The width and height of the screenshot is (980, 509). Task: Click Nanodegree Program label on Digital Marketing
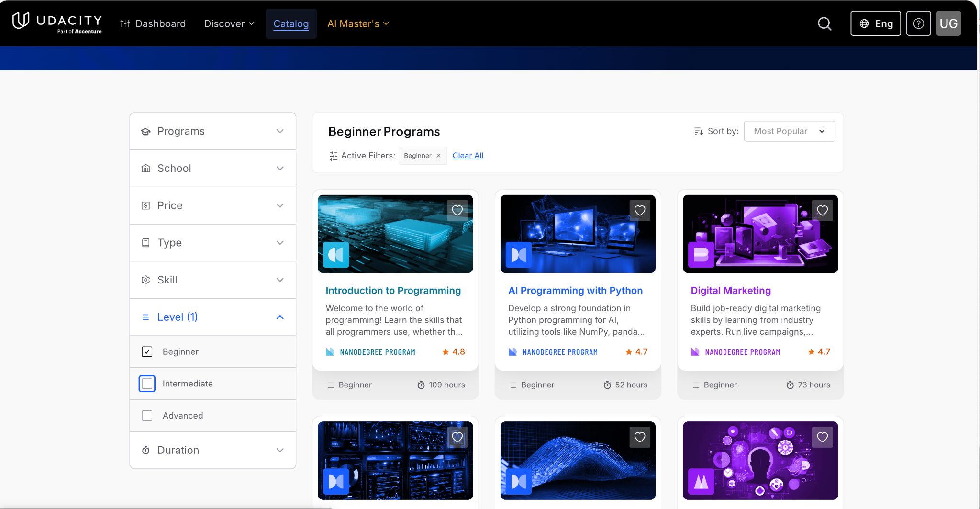[x=743, y=352]
